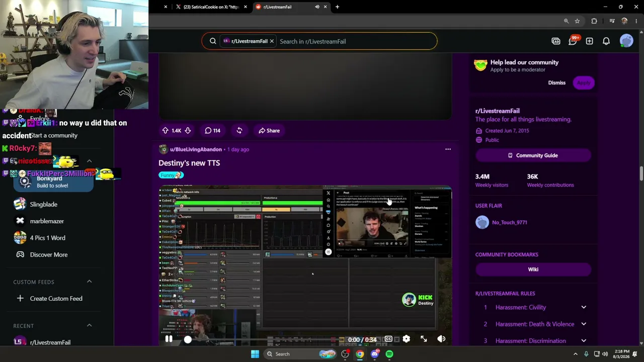
Task: Open the 114 comments on the post
Action: click(212, 131)
